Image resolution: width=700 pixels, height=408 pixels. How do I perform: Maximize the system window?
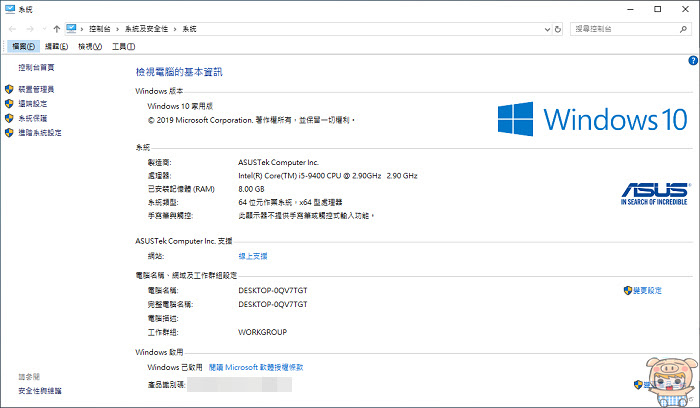658,9
